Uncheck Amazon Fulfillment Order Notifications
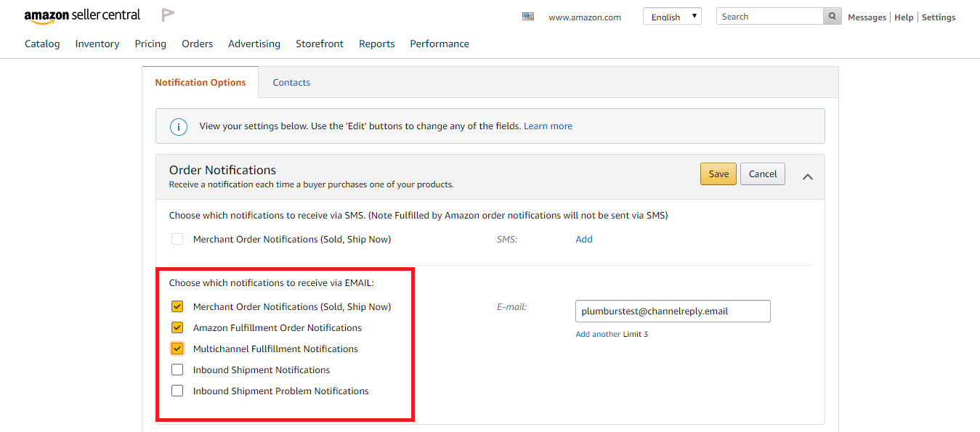980x432 pixels. pos(177,327)
